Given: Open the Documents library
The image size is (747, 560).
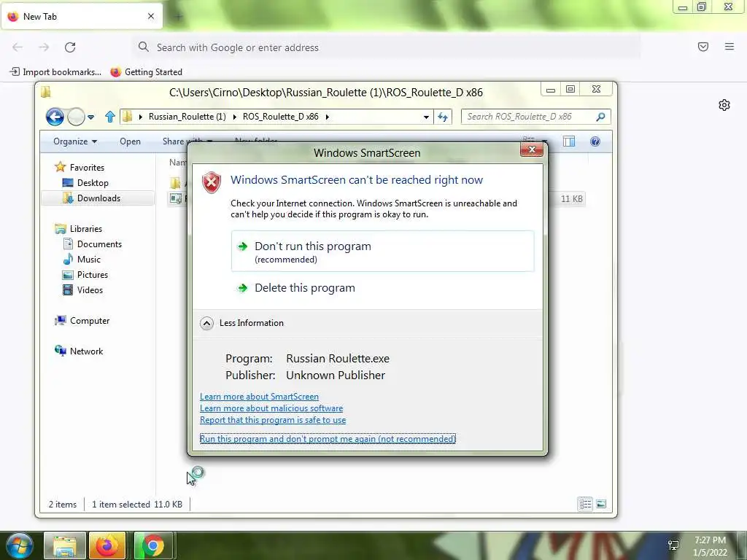Looking at the screenshot, I should tap(99, 244).
